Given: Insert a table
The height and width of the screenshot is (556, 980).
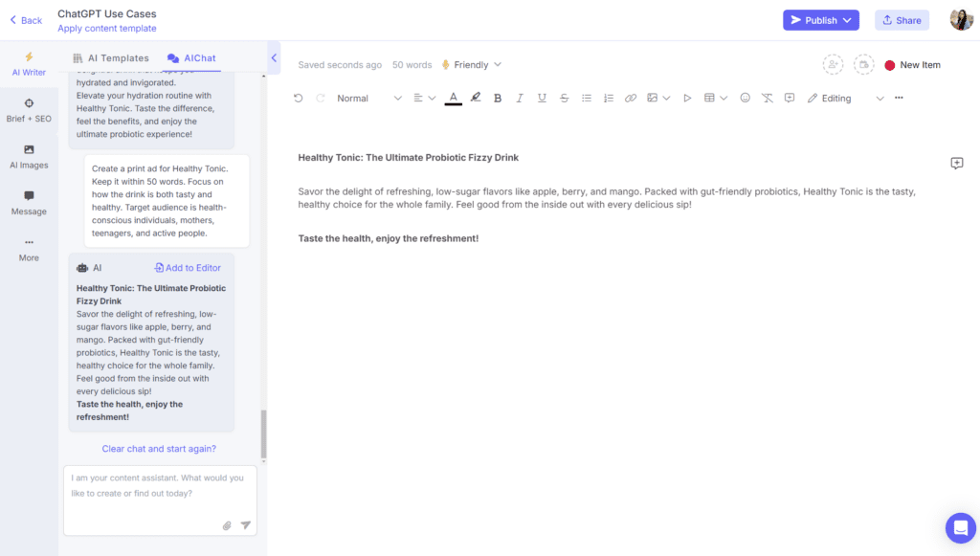Looking at the screenshot, I should click(x=709, y=98).
